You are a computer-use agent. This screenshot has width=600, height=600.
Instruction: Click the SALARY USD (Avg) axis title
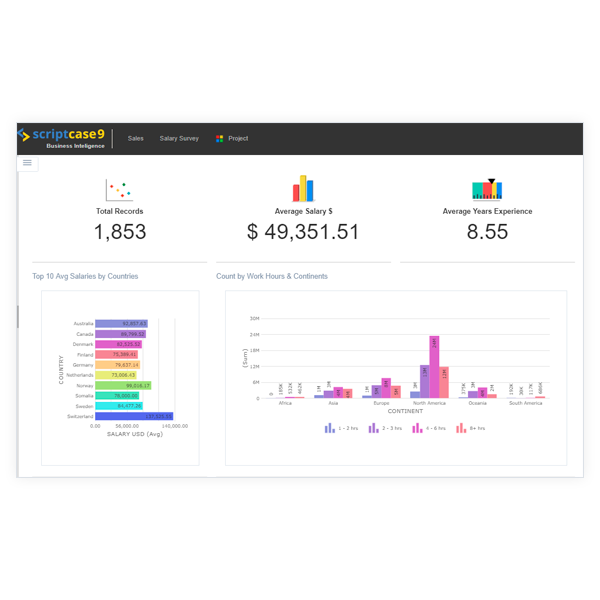pos(135,434)
